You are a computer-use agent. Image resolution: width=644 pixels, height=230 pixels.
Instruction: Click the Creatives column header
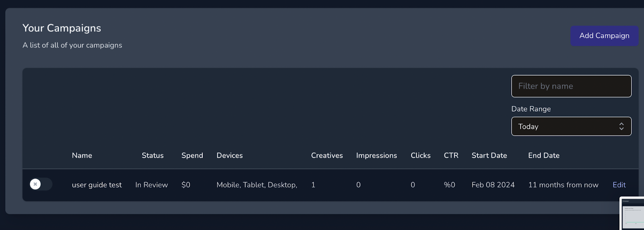(327, 155)
